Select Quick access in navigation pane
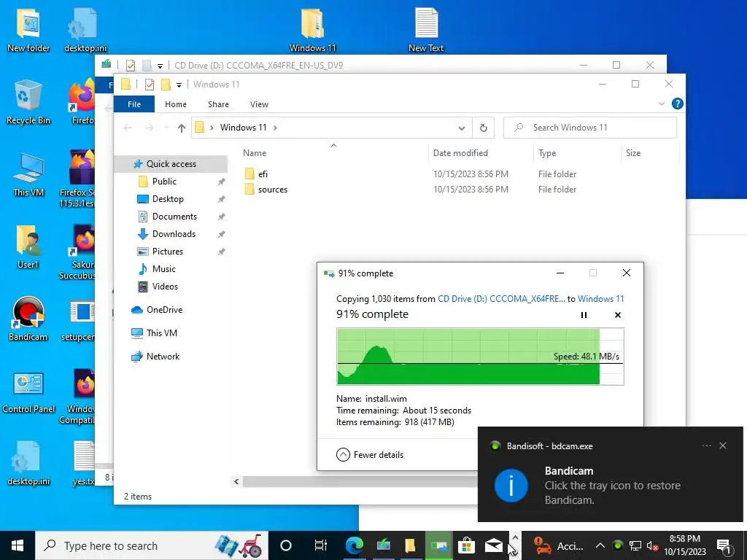Screen dimensions: 747x560 pyautogui.click(x=171, y=164)
